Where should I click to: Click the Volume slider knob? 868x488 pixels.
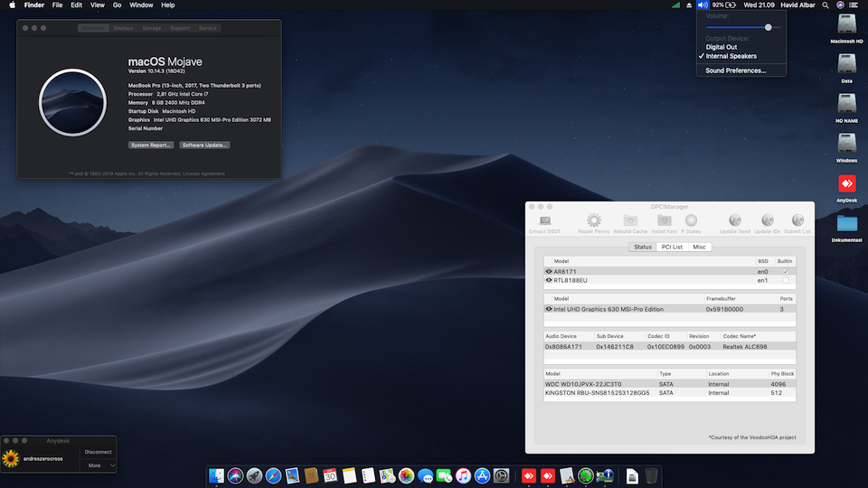pos(769,27)
